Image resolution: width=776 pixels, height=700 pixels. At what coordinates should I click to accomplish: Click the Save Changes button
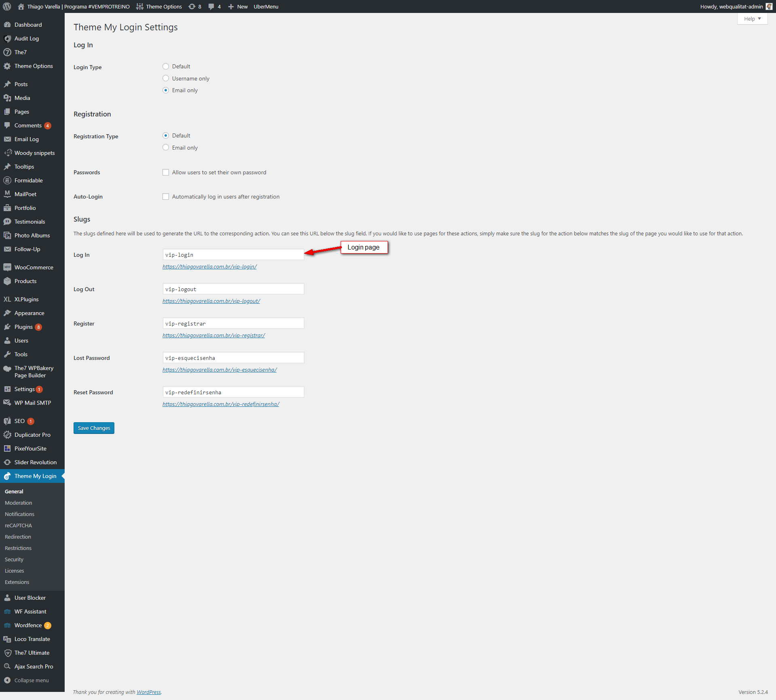pos(94,428)
